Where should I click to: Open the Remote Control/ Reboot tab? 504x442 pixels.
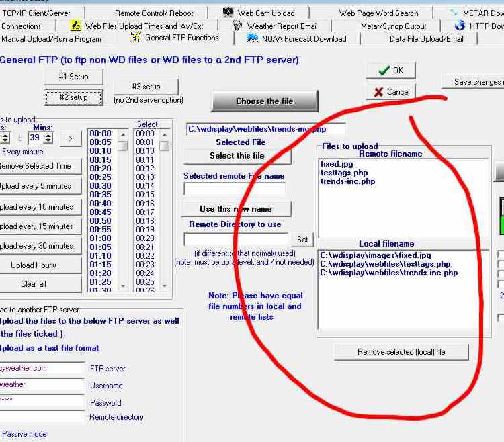point(154,13)
